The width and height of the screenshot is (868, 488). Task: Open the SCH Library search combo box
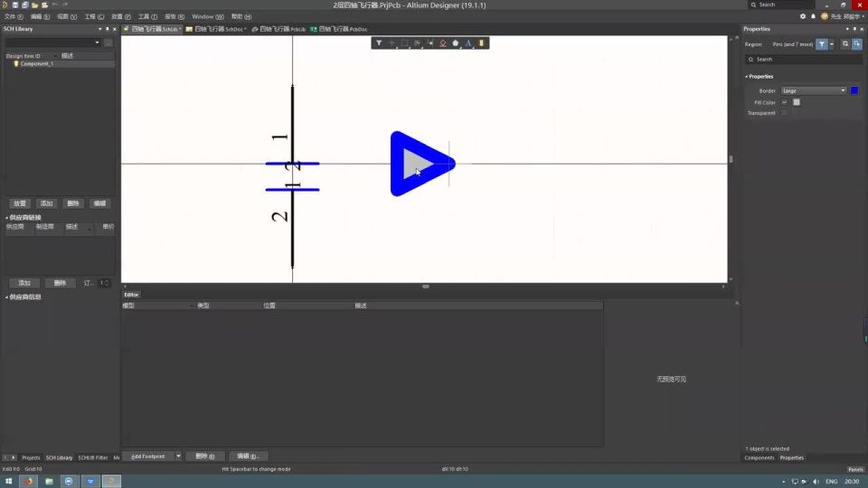coord(52,42)
